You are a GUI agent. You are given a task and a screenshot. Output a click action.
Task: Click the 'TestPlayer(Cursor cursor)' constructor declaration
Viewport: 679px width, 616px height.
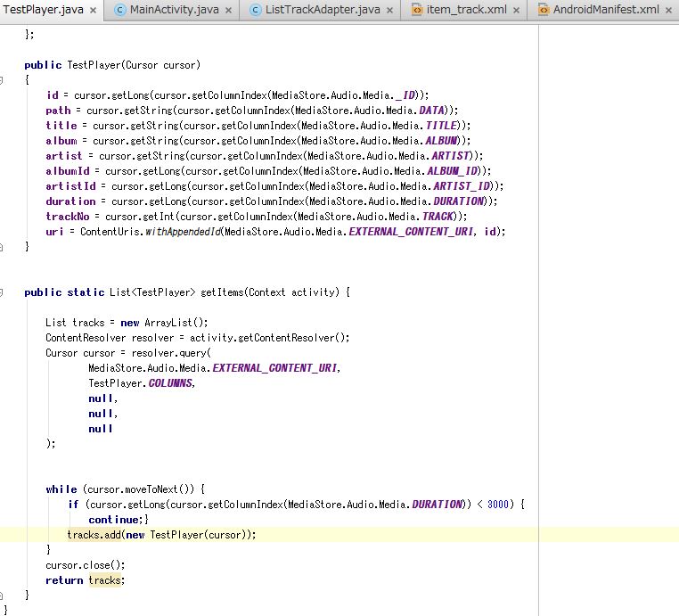[x=134, y=65]
